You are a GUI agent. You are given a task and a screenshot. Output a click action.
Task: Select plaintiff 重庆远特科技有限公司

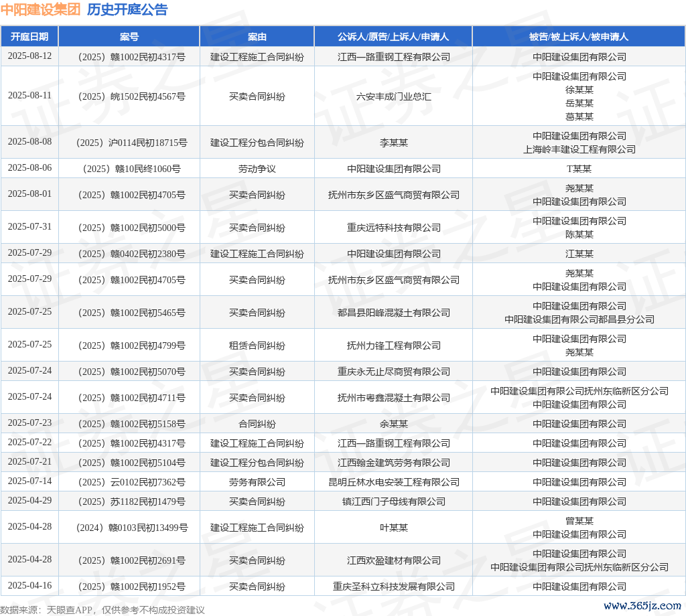(393, 228)
